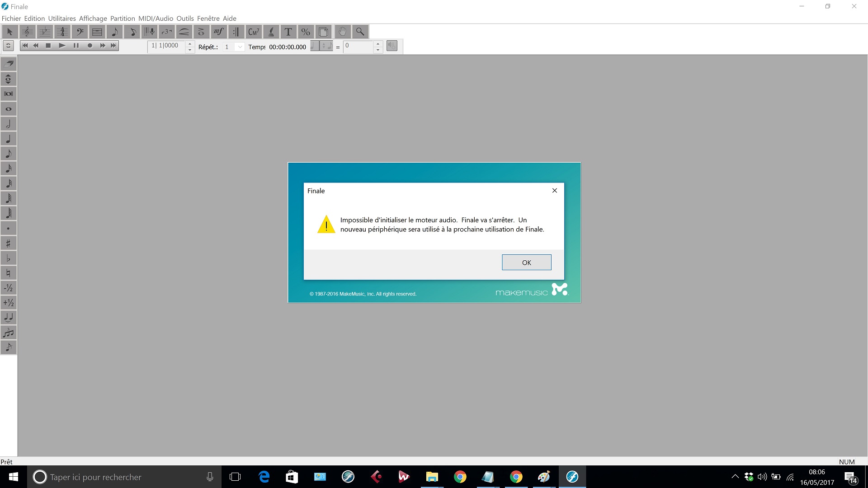This screenshot has height=488, width=868.
Task: Choose the Text tool (T icon)
Action: coord(288,32)
